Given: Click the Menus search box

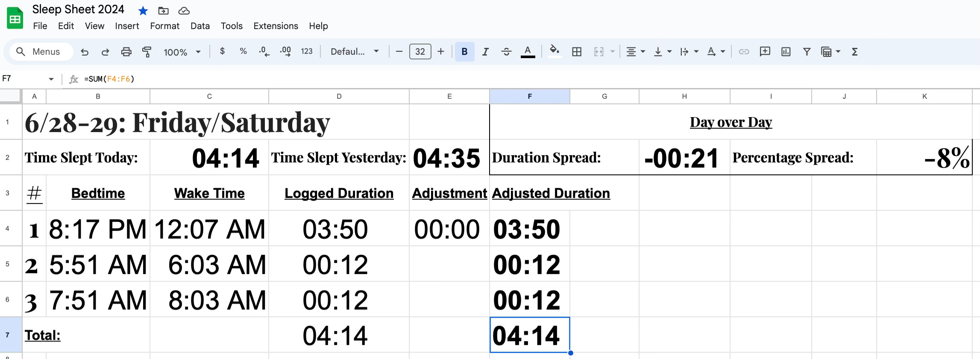Looking at the screenshot, I should point(41,52).
